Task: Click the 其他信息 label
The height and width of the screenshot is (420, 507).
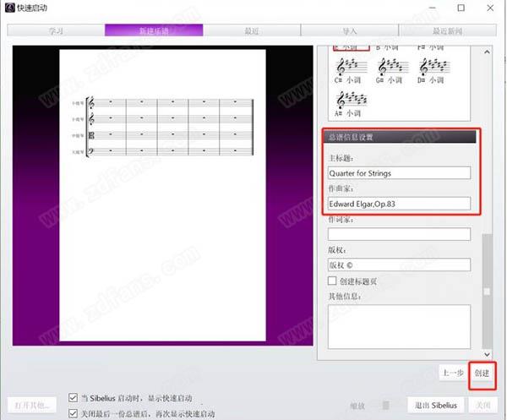Action: [345, 296]
